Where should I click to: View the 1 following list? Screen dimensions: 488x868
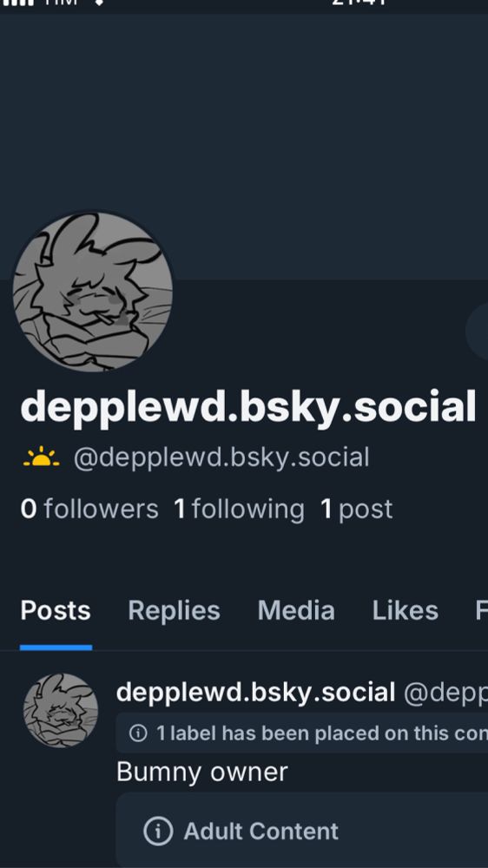pyautogui.click(x=239, y=509)
